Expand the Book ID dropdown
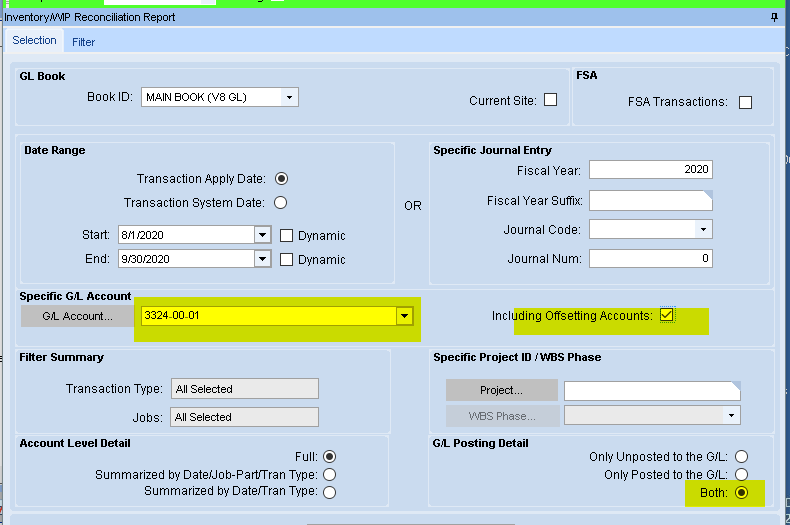The image size is (790, 525). [x=289, y=97]
